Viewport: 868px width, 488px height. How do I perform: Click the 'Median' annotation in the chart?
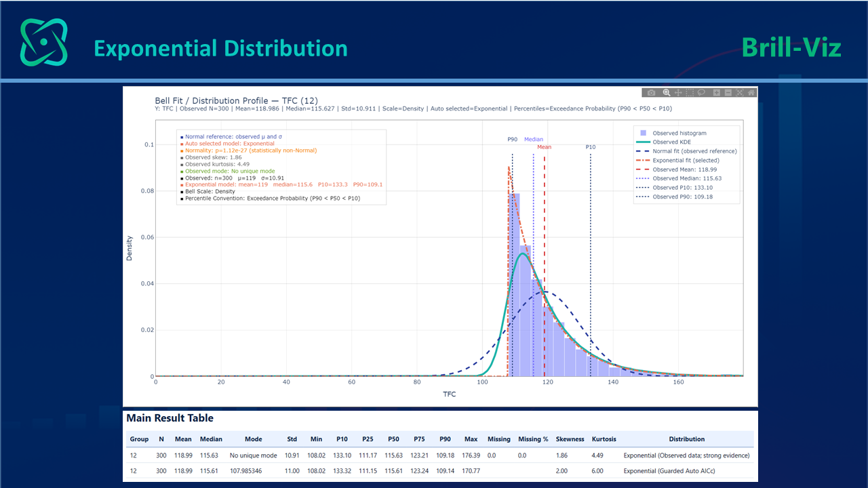coord(534,139)
